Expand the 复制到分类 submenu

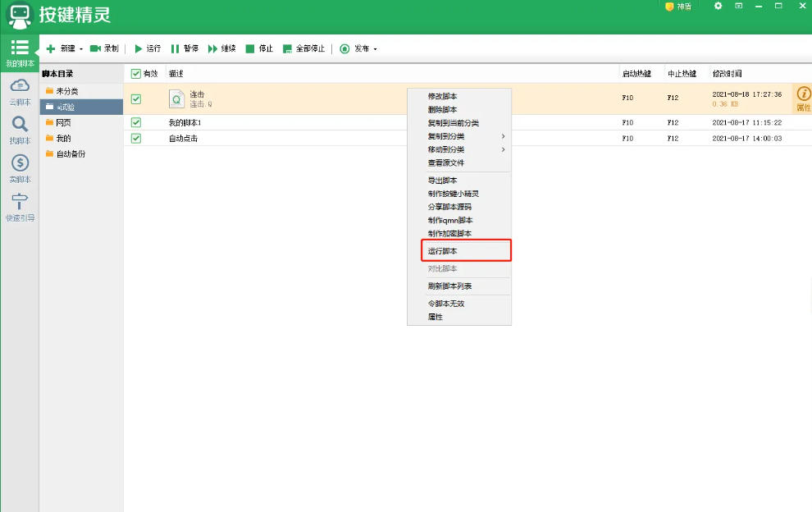(459, 136)
